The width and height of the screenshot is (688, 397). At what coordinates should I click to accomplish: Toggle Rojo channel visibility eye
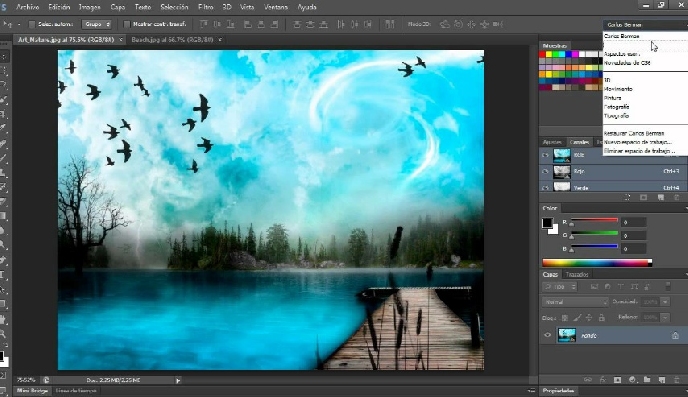click(x=545, y=172)
